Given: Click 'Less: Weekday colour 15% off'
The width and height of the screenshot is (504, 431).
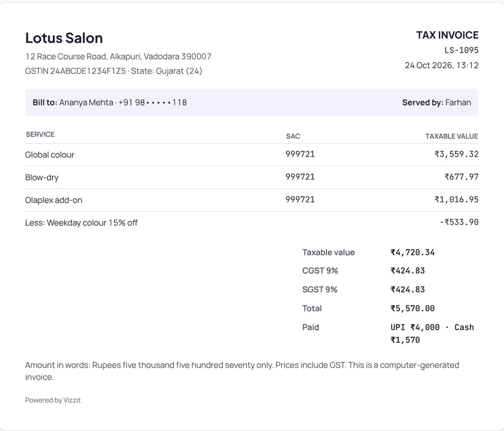Looking at the screenshot, I should (81, 223).
